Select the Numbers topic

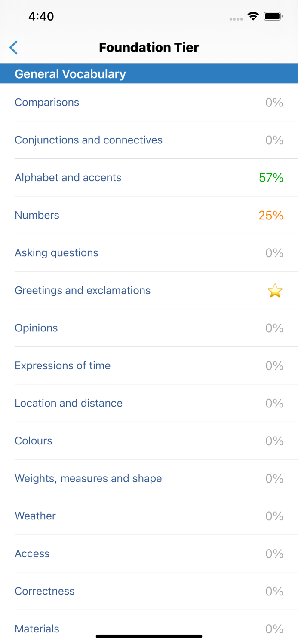37,215
